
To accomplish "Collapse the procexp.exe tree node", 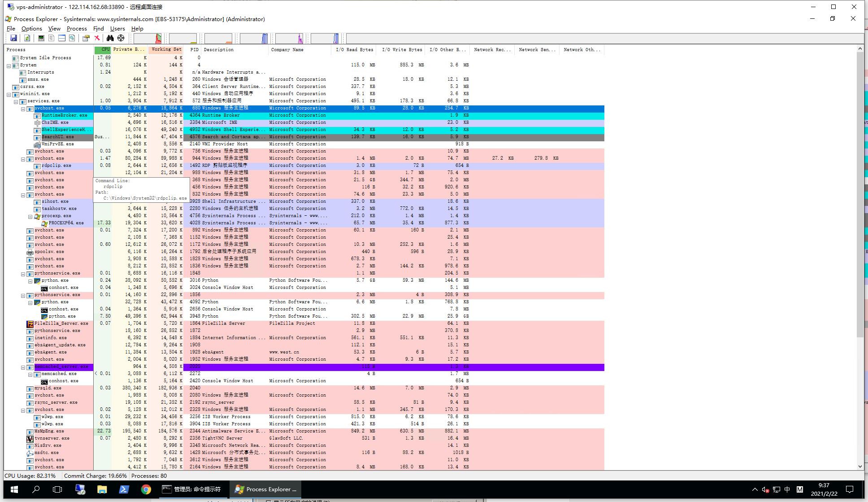I will (30, 216).
